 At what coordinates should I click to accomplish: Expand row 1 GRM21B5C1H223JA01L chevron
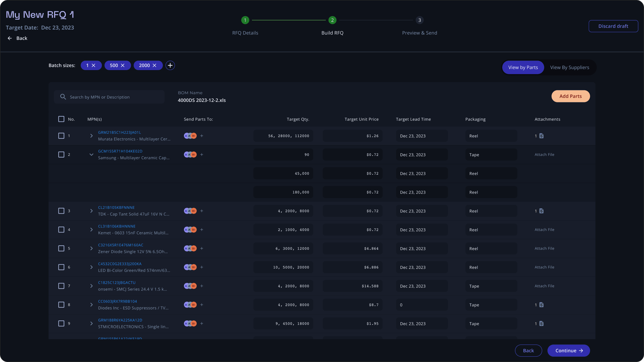(x=91, y=136)
